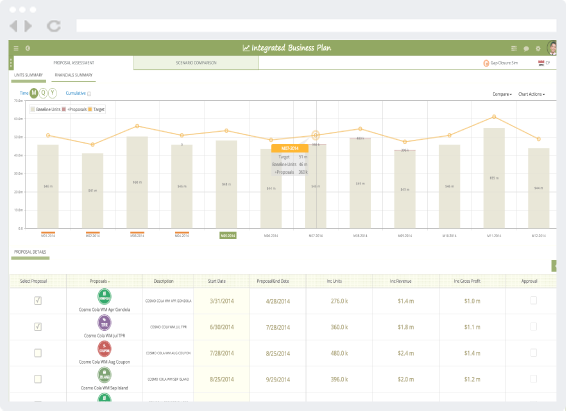Switch to the Proposal Assessment tab
566x411 pixels.
click(74, 63)
